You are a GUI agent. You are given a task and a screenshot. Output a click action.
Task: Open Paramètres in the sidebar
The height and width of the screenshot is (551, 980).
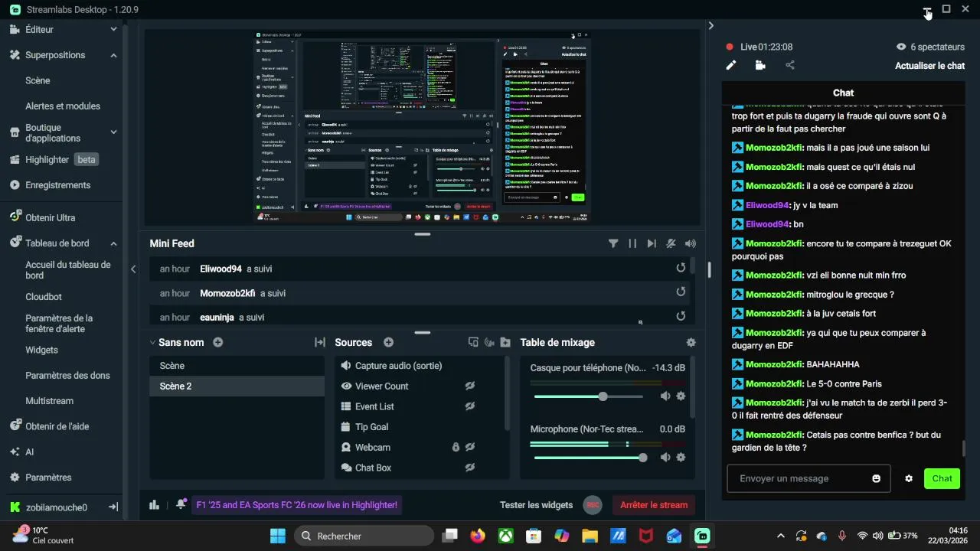[41, 478]
